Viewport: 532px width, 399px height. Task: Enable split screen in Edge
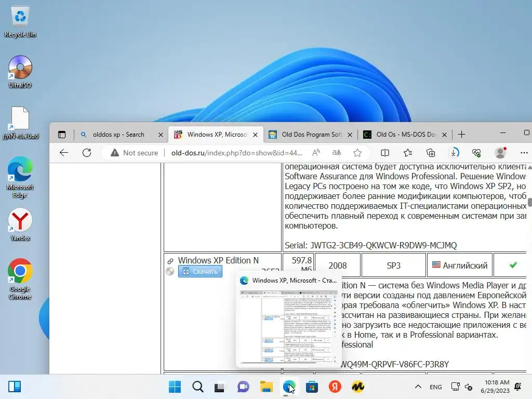point(385,153)
